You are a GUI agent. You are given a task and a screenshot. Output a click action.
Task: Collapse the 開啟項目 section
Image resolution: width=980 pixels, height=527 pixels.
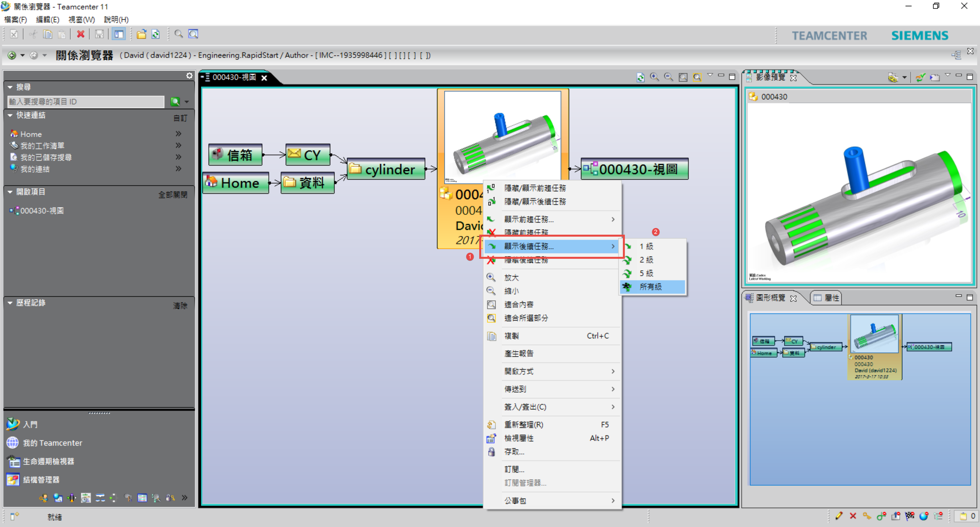(10, 192)
